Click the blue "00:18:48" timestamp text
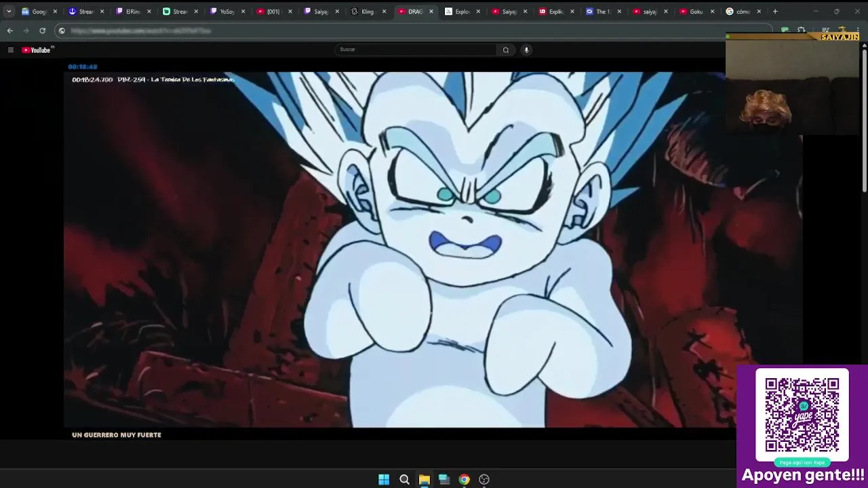The image size is (868, 488). pyautogui.click(x=83, y=66)
